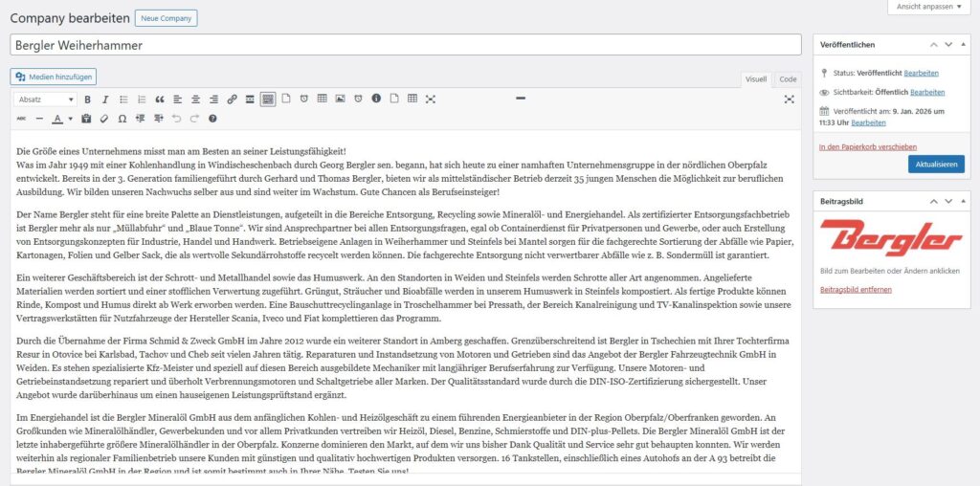This screenshot has height=486, width=980.
Task: Insert special character with the omega icon
Action: click(x=122, y=119)
